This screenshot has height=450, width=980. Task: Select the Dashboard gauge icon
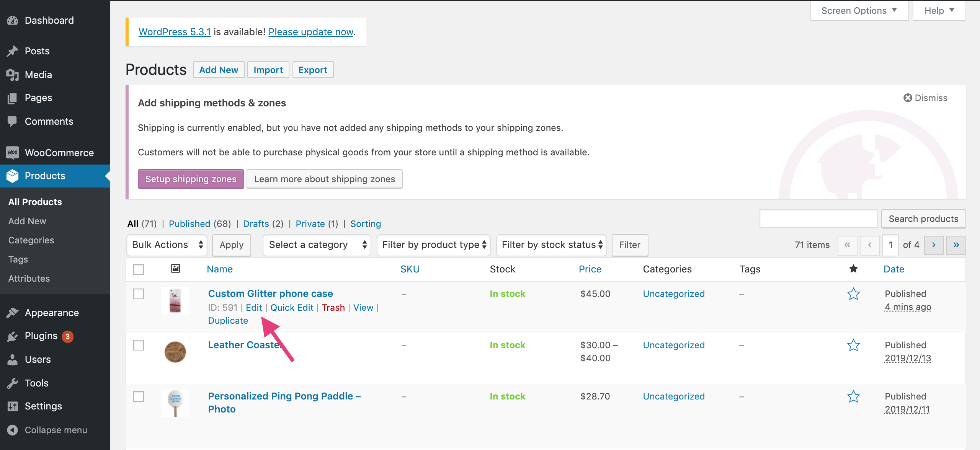13,20
